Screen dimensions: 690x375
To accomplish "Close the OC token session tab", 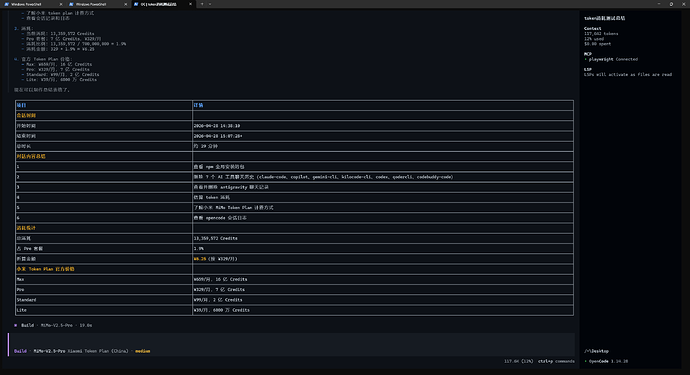I will pos(190,4).
